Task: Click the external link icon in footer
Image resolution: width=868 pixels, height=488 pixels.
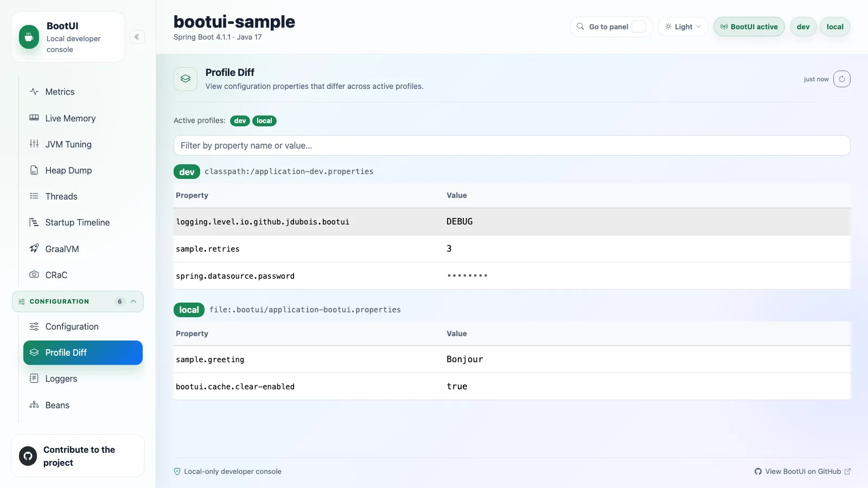Action: coord(847,471)
